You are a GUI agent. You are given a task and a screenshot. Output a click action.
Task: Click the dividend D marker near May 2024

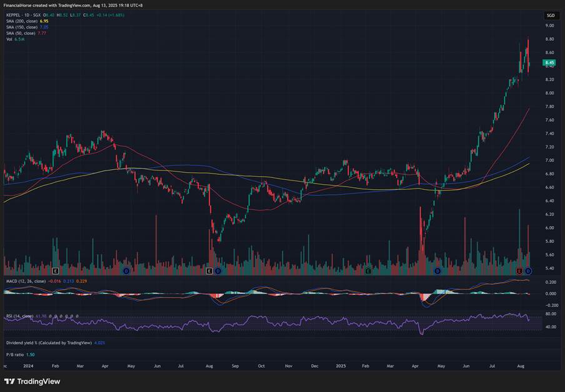coord(126,271)
